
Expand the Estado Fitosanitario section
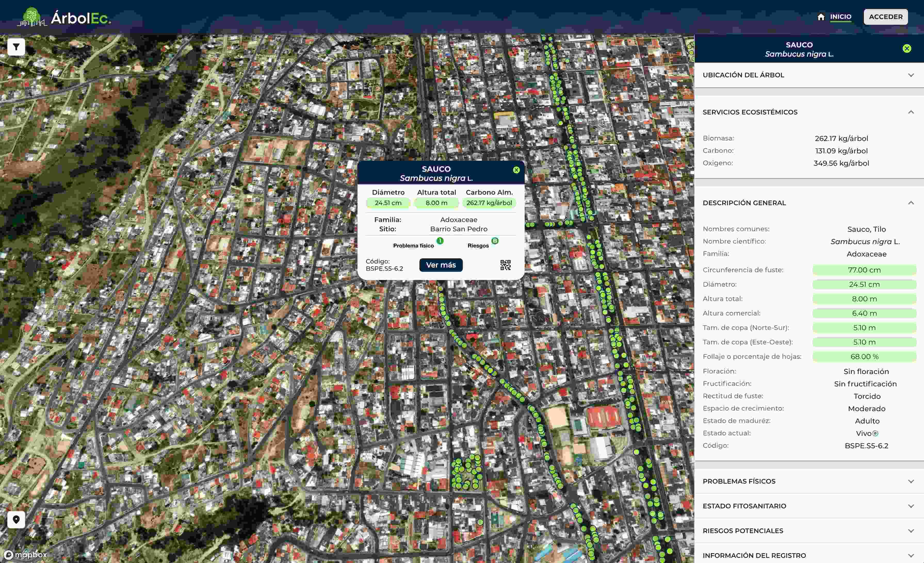coord(911,506)
